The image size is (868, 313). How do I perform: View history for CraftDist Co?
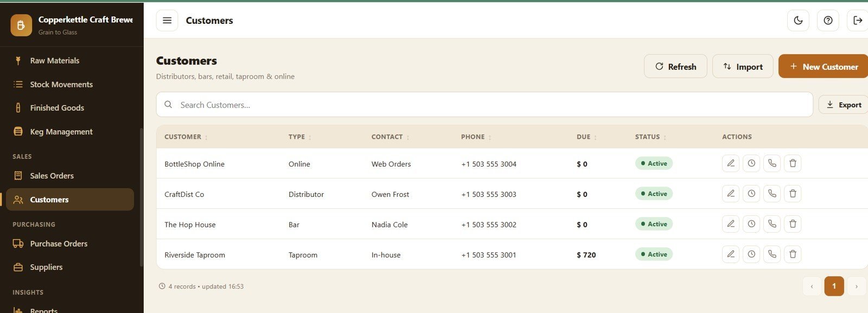coord(751,194)
